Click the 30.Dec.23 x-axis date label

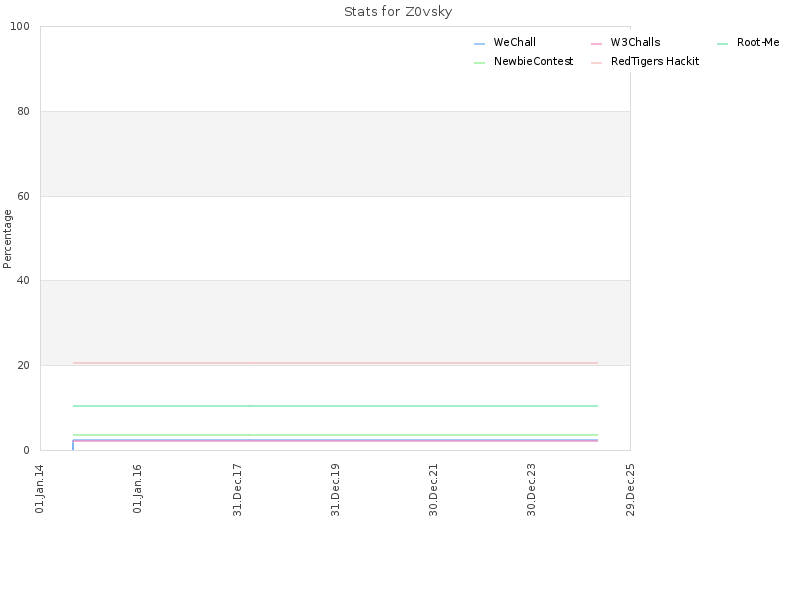click(531, 490)
